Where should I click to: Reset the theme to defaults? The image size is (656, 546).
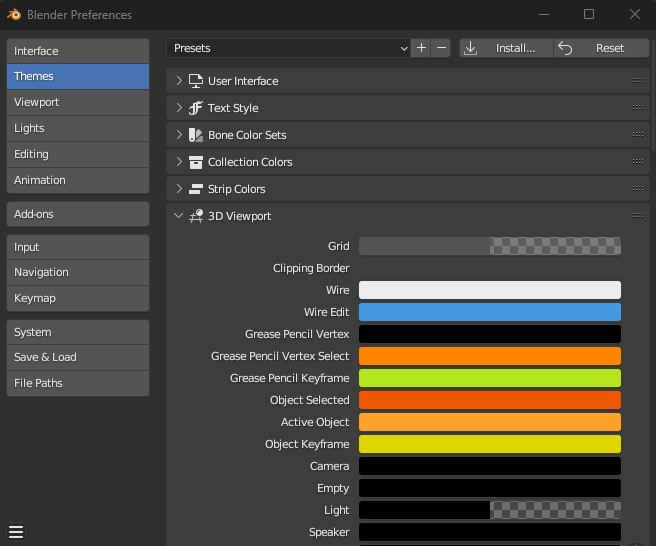[x=602, y=48]
